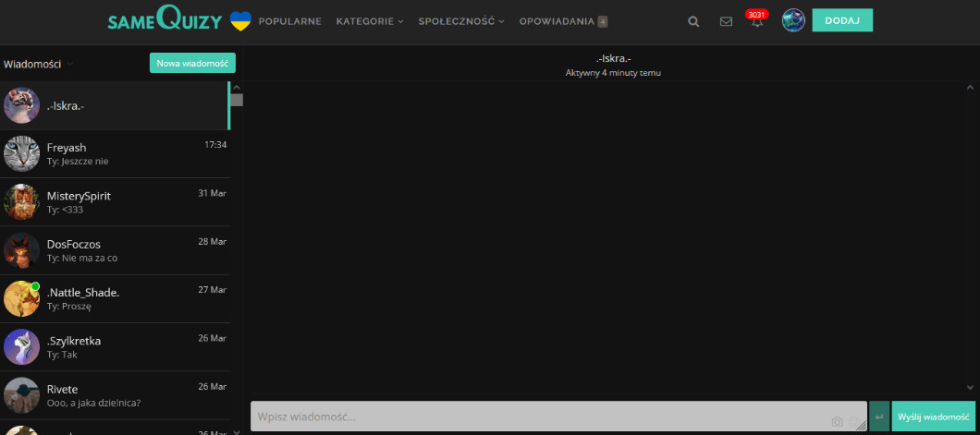Screen dimensions: 980x435
Task: Click the Nowa wiadomość button
Action: (192, 63)
